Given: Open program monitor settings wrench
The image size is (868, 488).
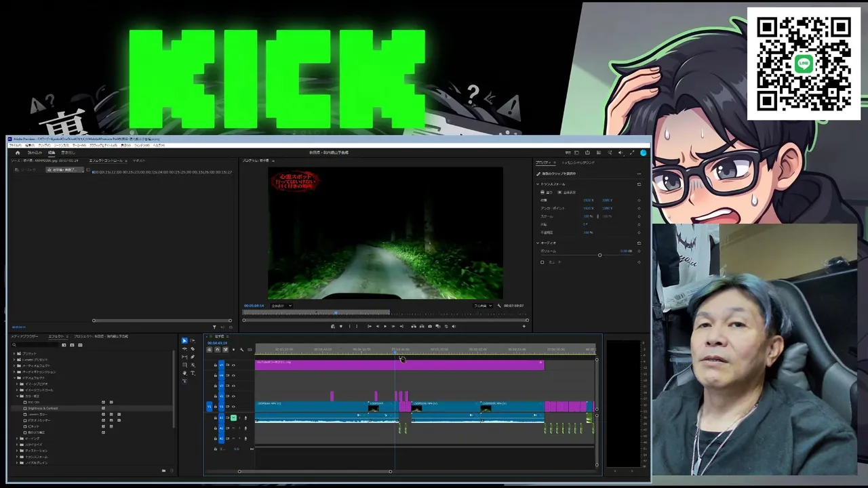Looking at the screenshot, I should (x=498, y=306).
